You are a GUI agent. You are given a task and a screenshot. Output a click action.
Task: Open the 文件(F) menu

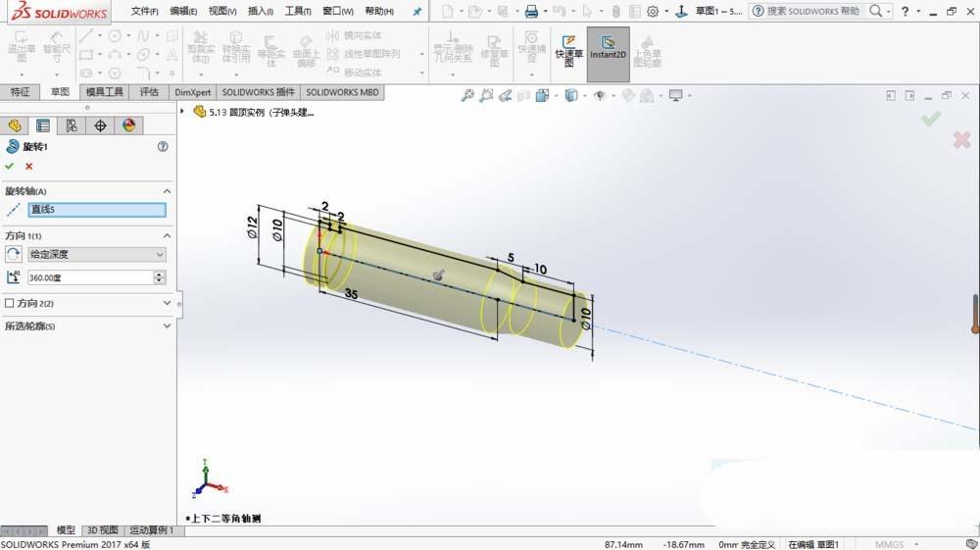coord(144,11)
